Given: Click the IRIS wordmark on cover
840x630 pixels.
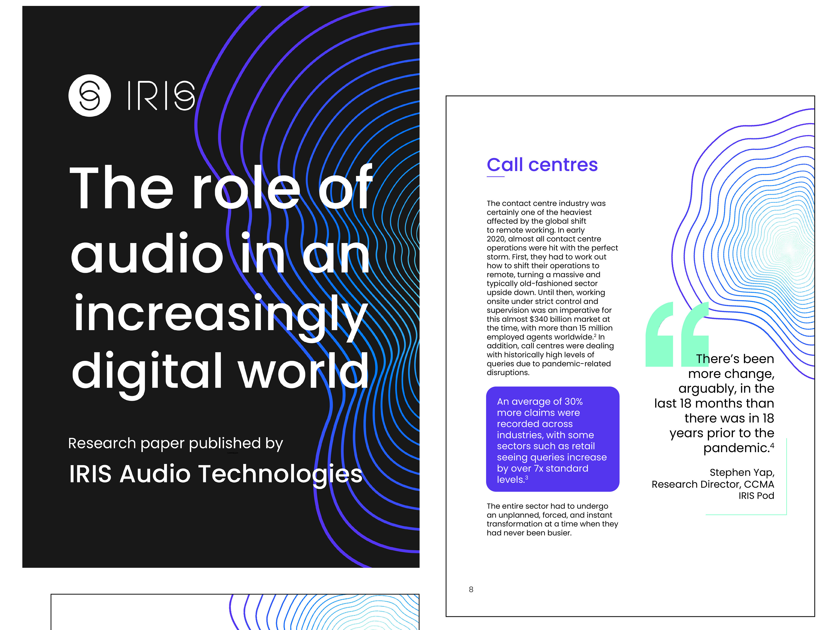Looking at the screenshot, I should click(x=161, y=96).
